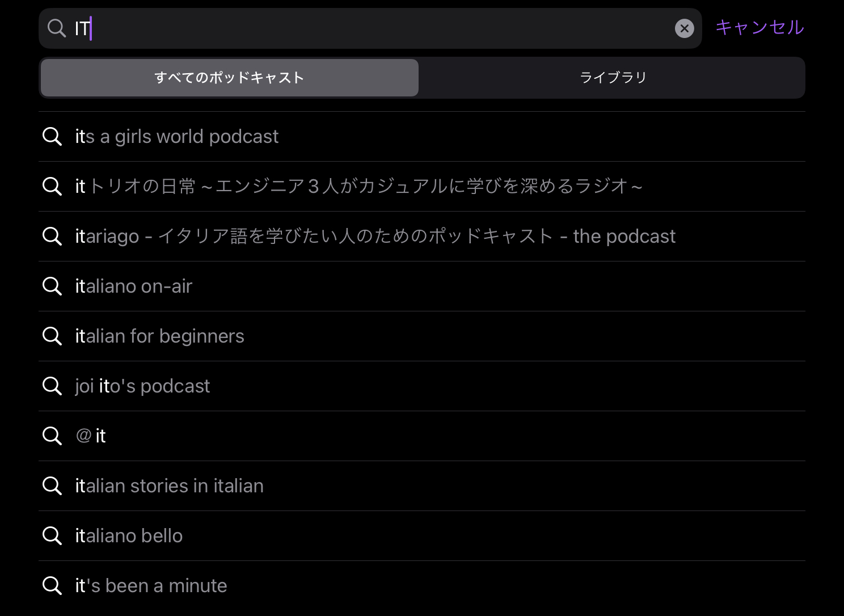Click search icon beside "italiano on-air"

coord(52,286)
